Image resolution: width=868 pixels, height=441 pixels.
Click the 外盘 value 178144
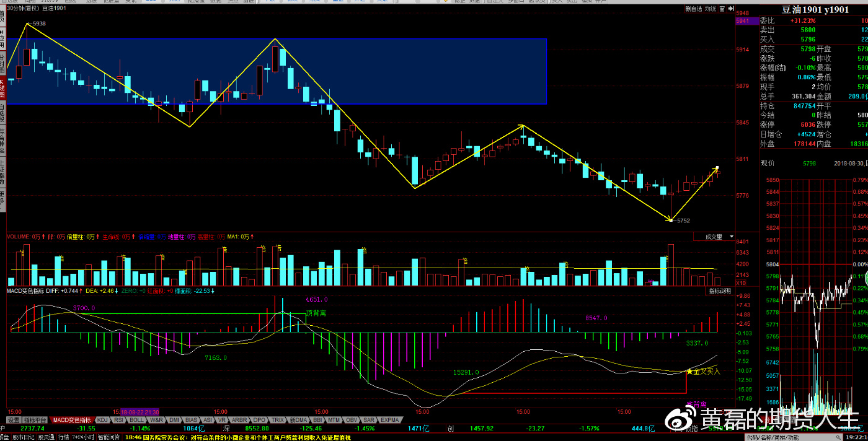click(805, 144)
